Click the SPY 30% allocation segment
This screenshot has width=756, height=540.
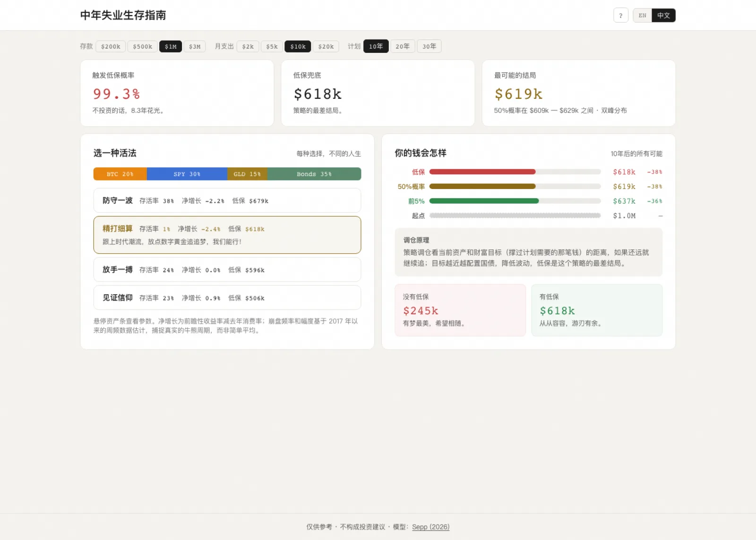click(x=187, y=174)
